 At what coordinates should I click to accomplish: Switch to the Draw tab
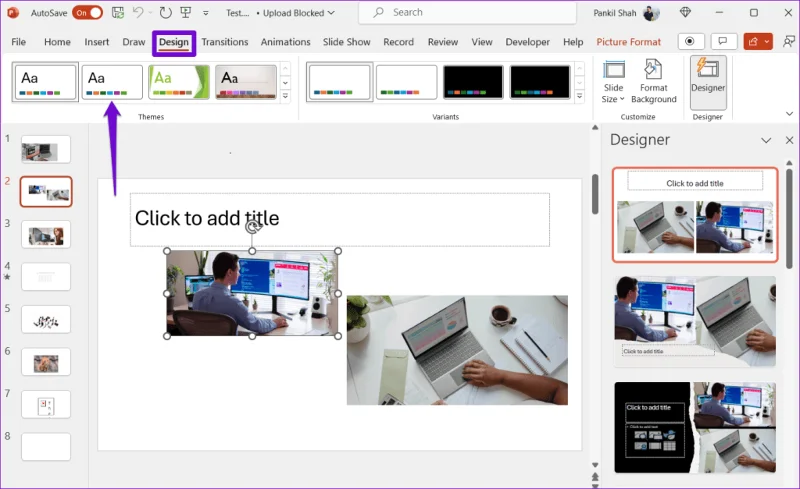tap(134, 42)
